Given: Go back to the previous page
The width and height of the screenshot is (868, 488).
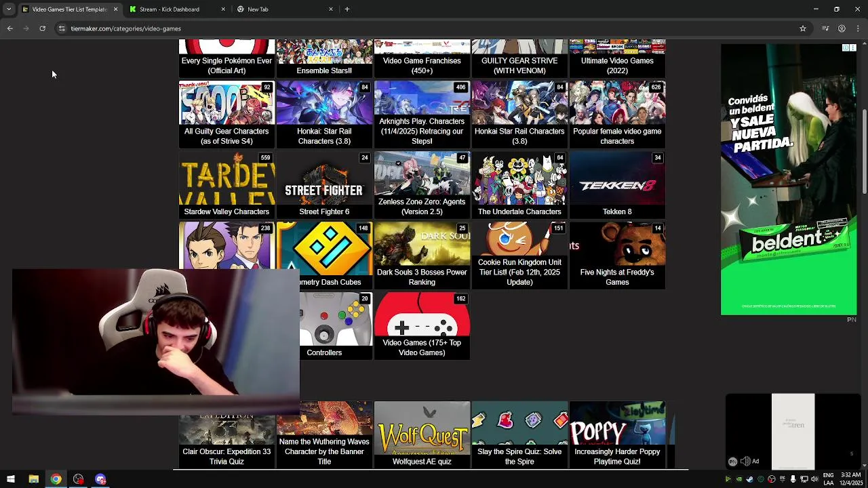Looking at the screenshot, I should (9, 28).
